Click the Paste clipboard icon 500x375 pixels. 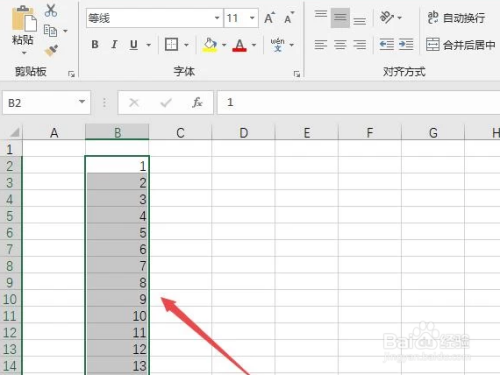click(23, 19)
